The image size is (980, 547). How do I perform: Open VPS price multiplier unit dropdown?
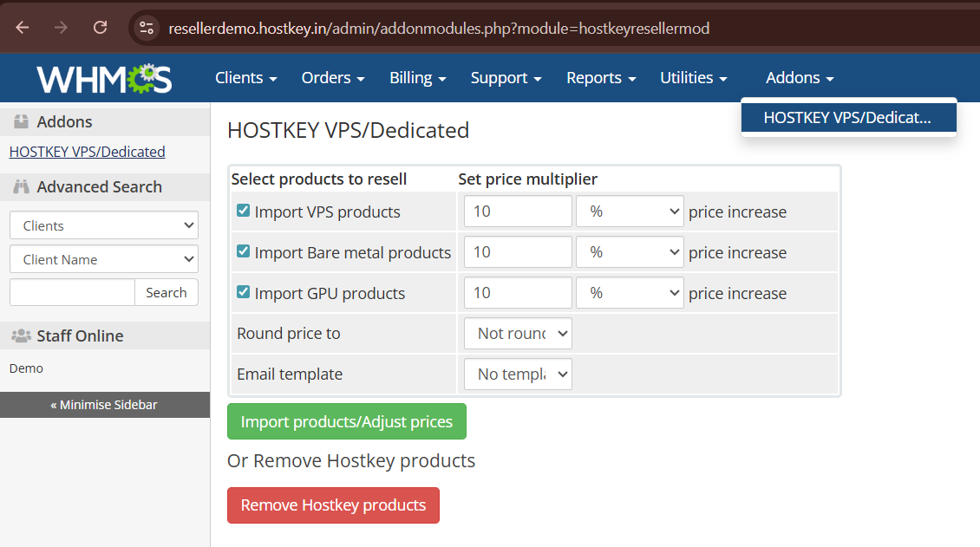(630, 212)
